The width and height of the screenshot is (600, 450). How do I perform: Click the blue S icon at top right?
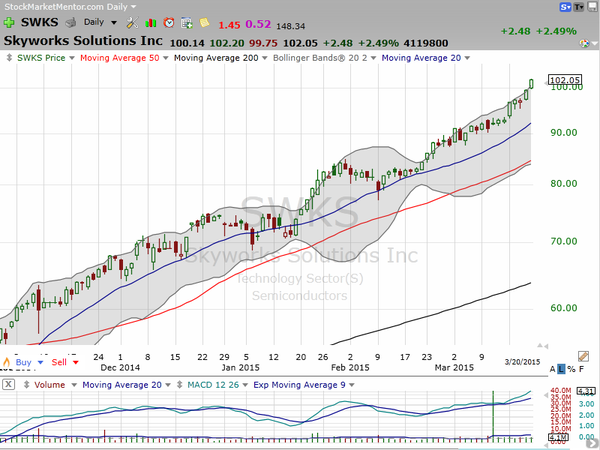tap(565, 7)
